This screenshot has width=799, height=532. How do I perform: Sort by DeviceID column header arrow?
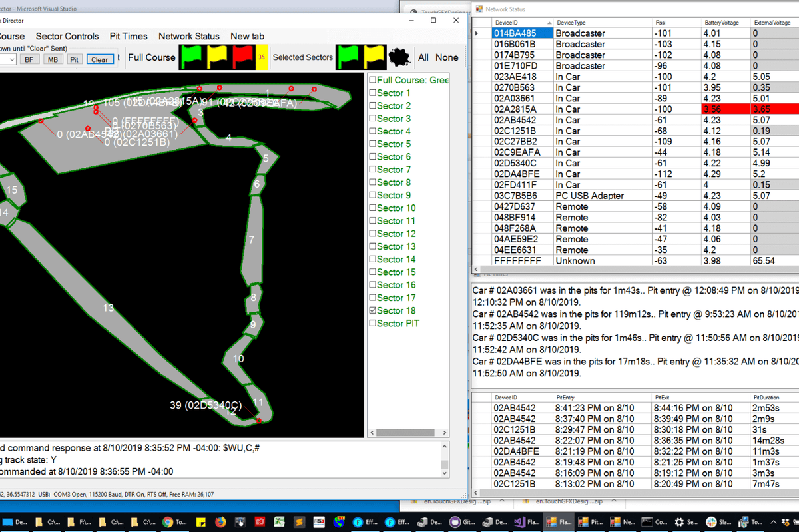(549, 23)
